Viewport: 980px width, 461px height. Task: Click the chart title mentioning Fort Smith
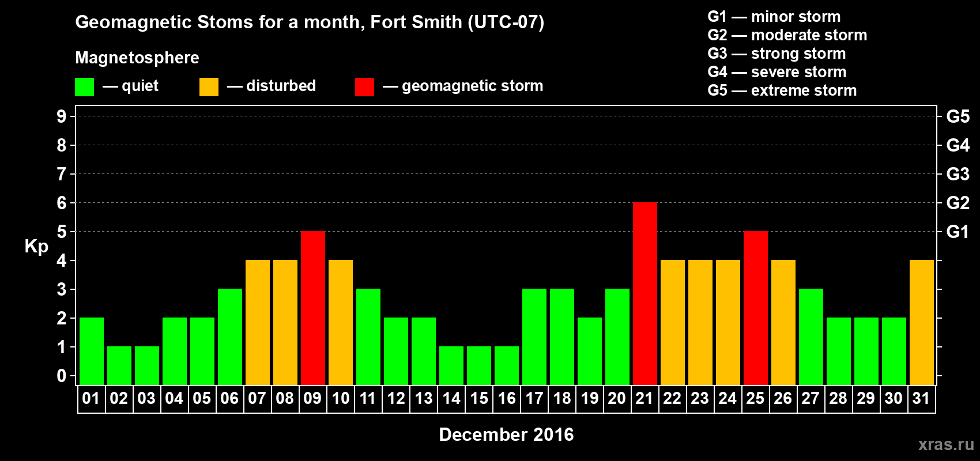pyautogui.click(x=310, y=22)
